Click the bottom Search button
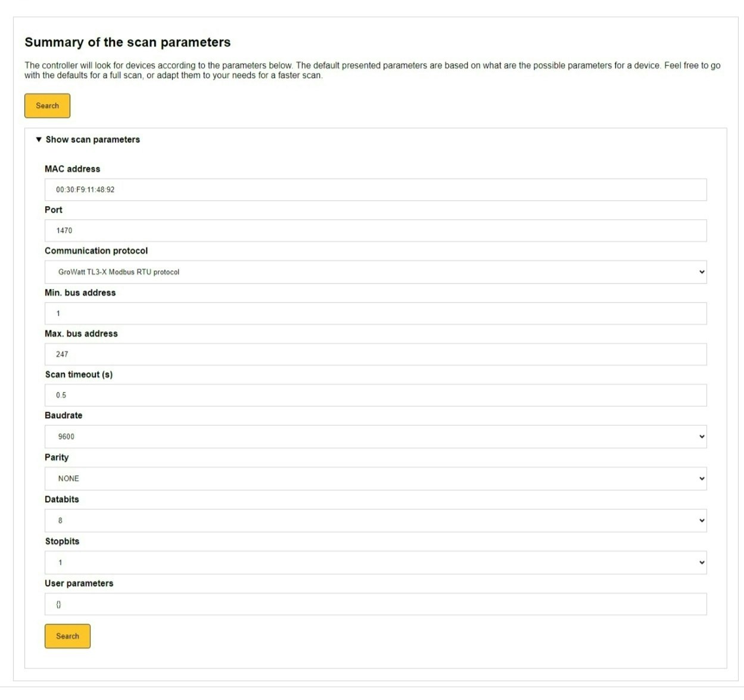Viewport: 744px width, 700px height. tap(67, 636)
